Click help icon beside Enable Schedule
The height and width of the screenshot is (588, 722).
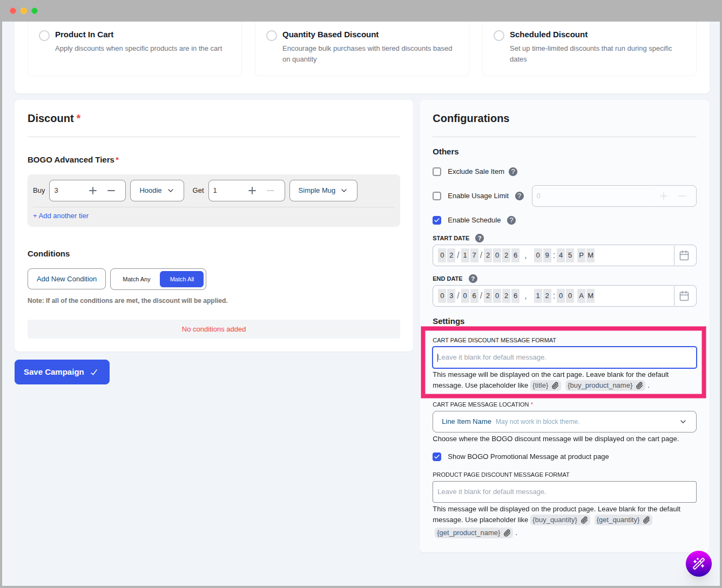pyautogui.click(x=511, y=220)
